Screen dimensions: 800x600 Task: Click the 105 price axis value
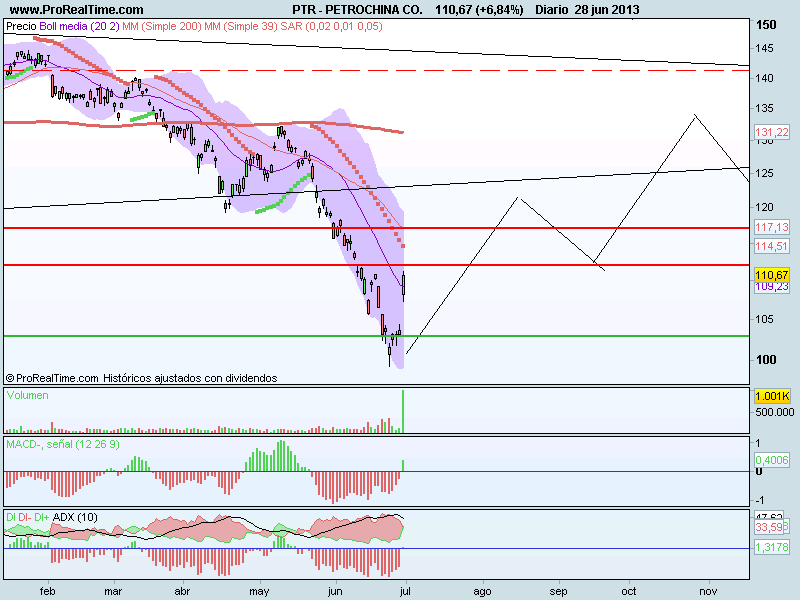(764, 319)
